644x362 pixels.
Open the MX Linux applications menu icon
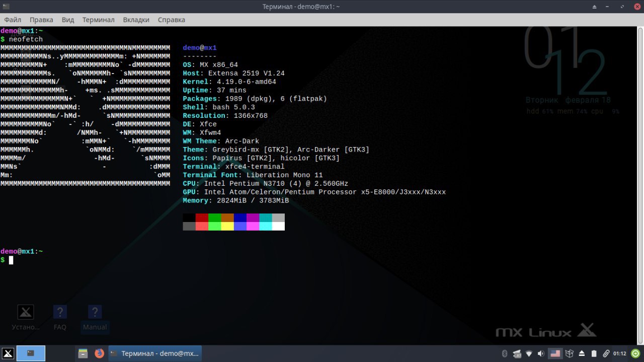[x=8, y=353]
